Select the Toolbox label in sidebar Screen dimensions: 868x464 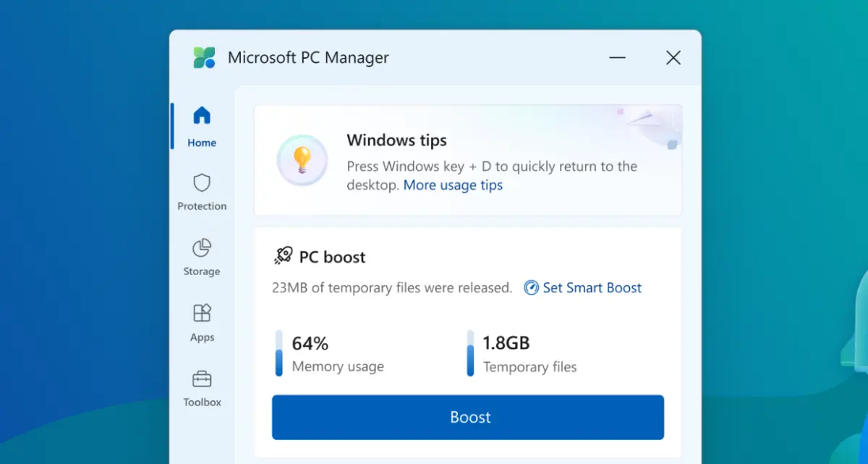202,402
